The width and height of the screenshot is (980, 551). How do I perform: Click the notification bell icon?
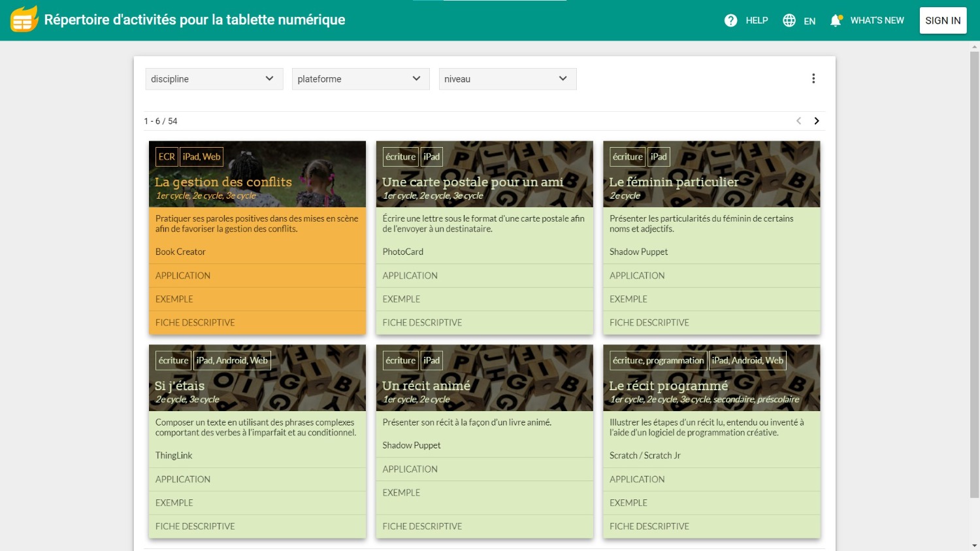[836, 20]
